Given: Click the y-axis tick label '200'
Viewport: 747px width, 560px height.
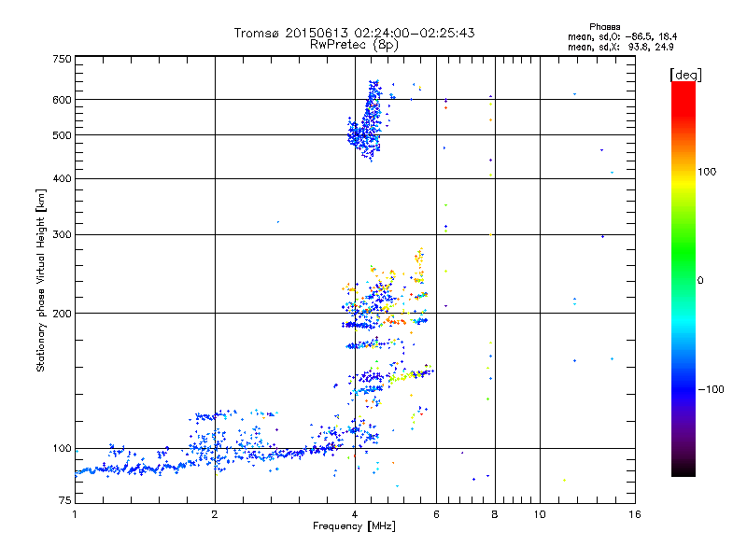Looking at the screenshot, I should coord(62,314).
